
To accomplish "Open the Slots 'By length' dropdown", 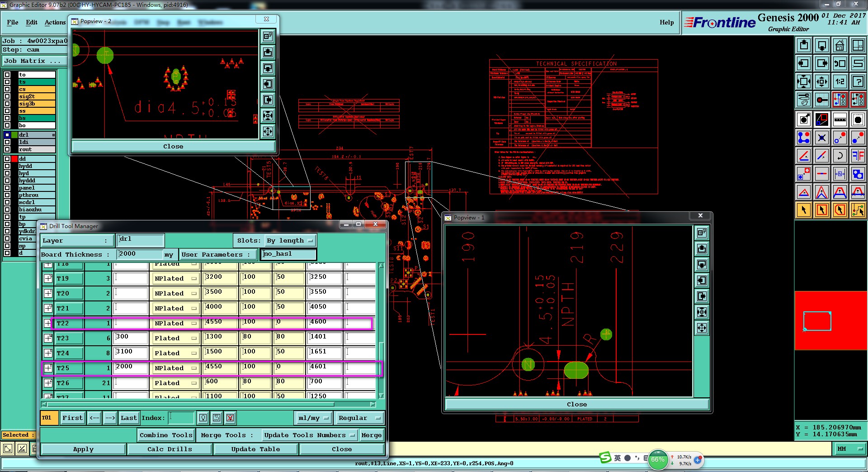I will click(x=290, y=241).
